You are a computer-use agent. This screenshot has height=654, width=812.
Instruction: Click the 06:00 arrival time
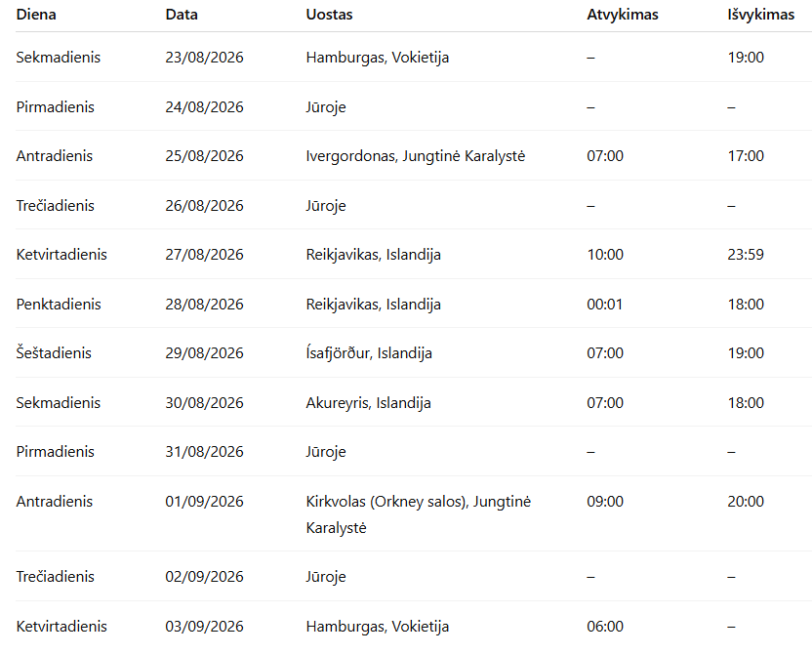point(605,627)
